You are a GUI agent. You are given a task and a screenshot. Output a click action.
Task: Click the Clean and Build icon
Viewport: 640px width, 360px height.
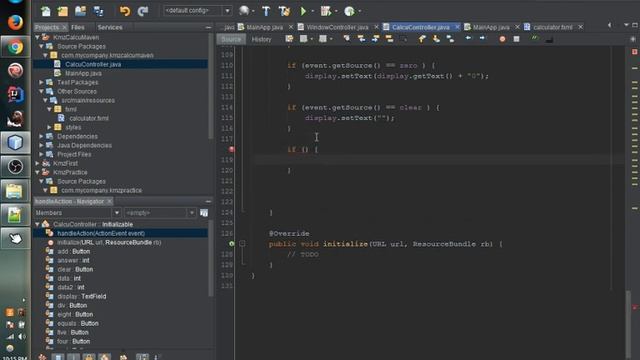[x=284, y=11]
